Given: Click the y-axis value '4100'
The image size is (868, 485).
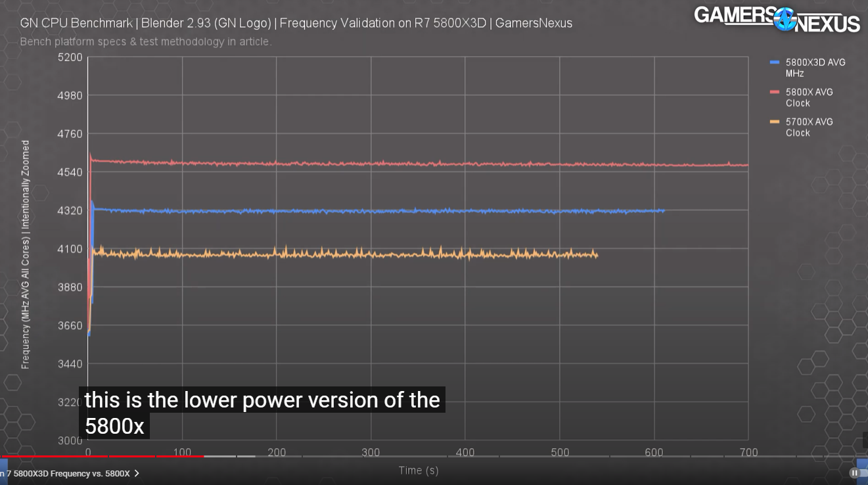Looking at the screenshot, I should pos(70,249).
